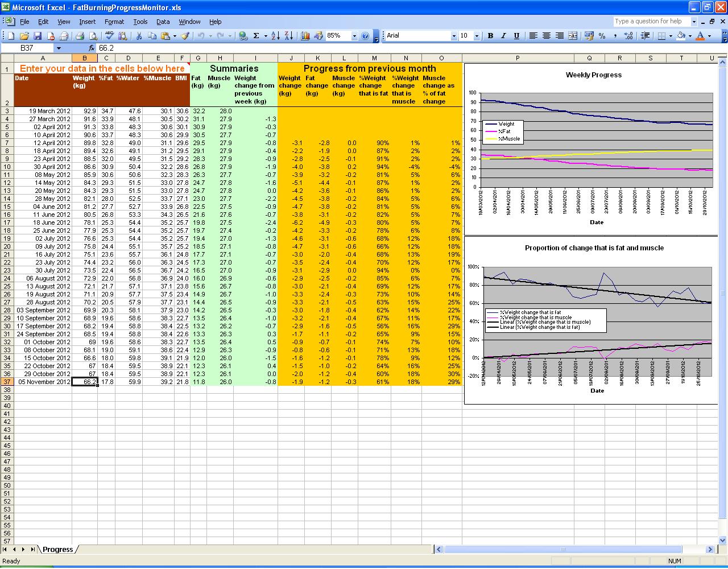
Task: Open the zoom percentage dropdown showing 85%
Action: [x=354, y=36]
